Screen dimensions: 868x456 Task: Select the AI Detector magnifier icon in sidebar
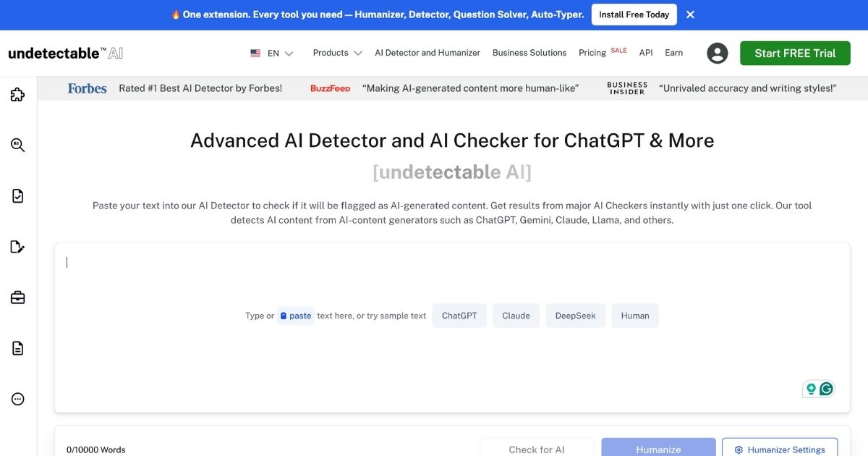(17, 145)
